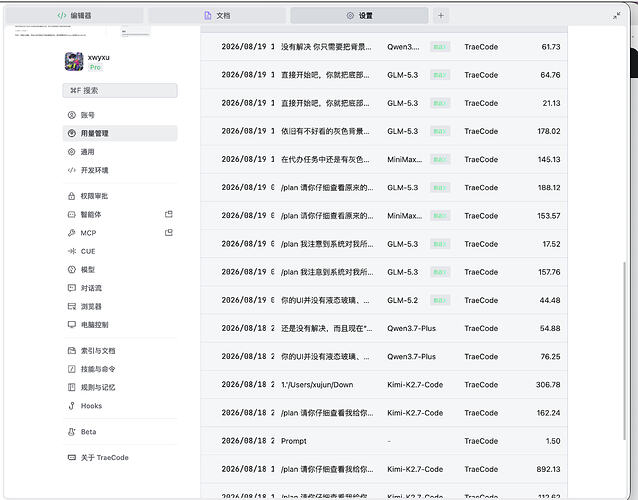The image size is (638, 500).
Task: Select the prompt '依旧有不好看的灰色背景...'
Action: tap(325, 131)
